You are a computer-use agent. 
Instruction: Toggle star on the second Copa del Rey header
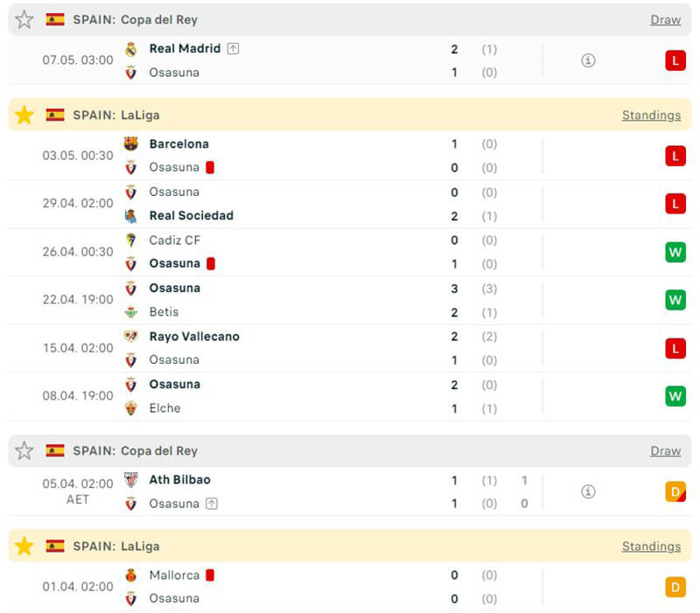pyautogui.click(x=24, y=450)
